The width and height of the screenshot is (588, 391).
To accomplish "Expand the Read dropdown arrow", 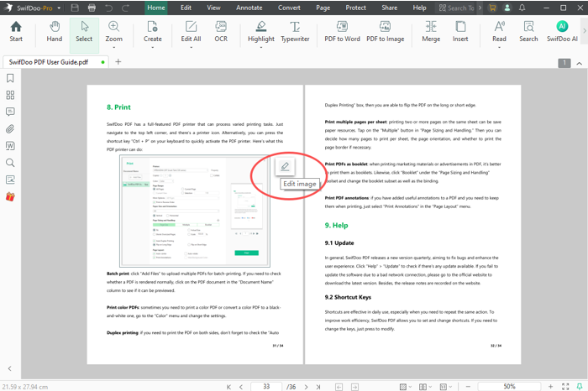I will tap(499, 48).
